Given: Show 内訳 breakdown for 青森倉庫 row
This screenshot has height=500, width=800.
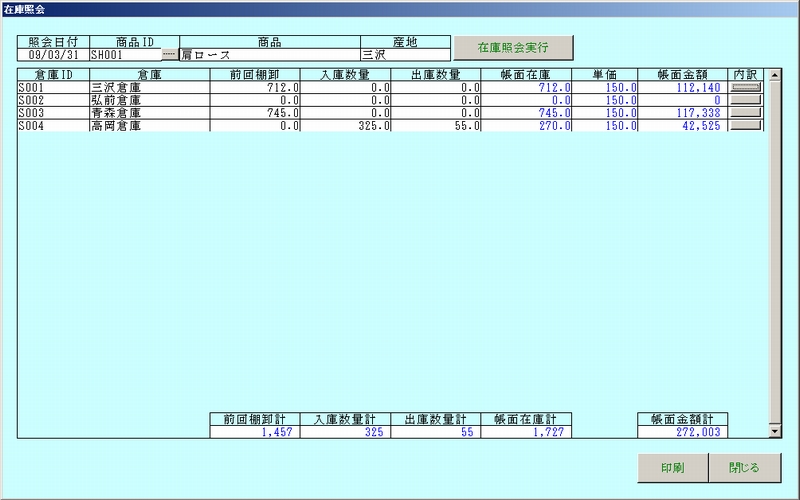Looking at the screenshot, I should tap(746, 113).
